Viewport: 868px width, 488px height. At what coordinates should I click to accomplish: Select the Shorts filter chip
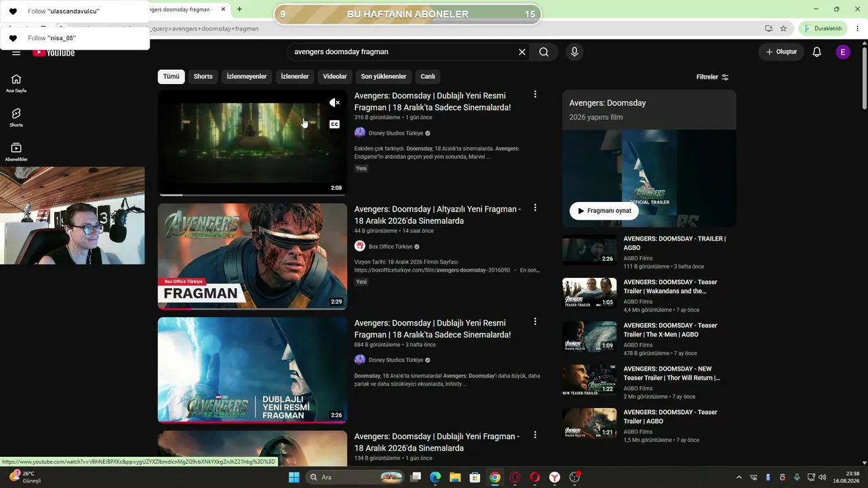click(203, 77)
